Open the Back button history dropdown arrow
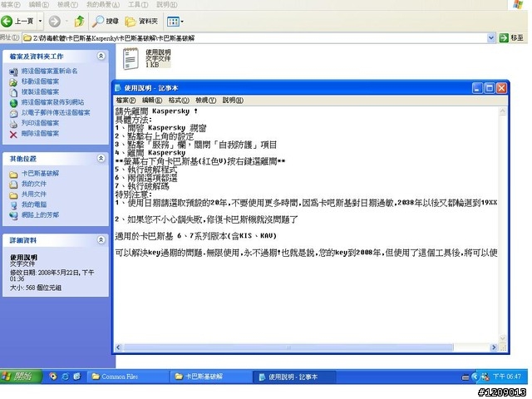The width and height of the screenshot is (532, 399). pyautogui.click(x=40, y=22)
